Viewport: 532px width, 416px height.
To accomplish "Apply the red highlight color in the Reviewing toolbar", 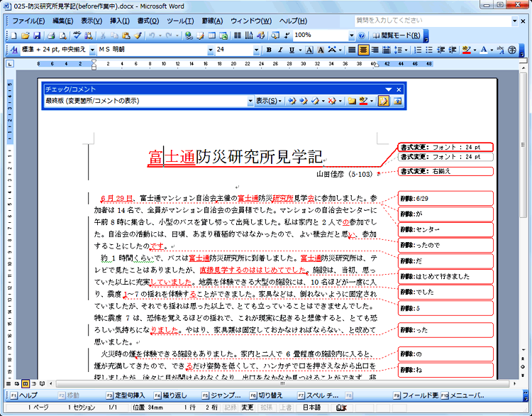I will (x=363, y=101).
